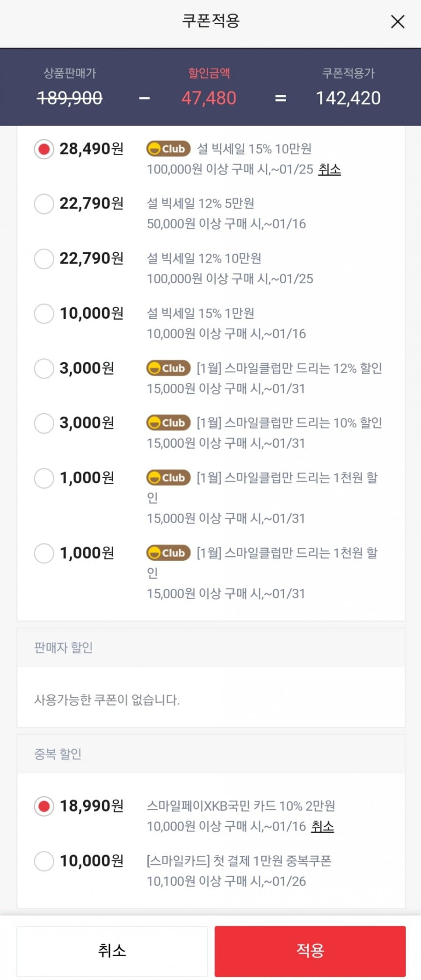
Task: Click Club badge on 스마일클럽 12% 할인
Action: [x=168, y=368]
